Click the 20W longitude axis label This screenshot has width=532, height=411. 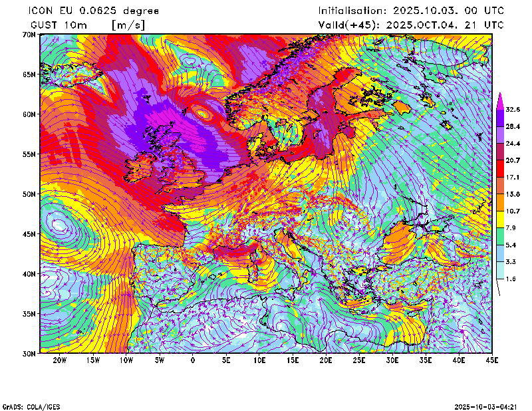tap(59, 360)
